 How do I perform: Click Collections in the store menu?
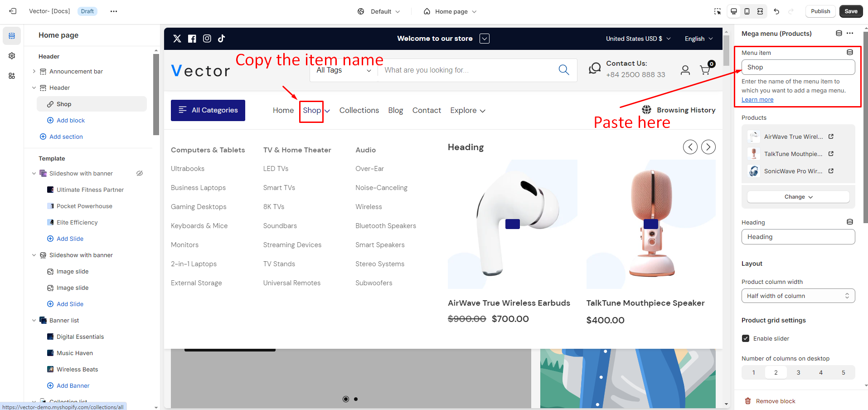359,110
